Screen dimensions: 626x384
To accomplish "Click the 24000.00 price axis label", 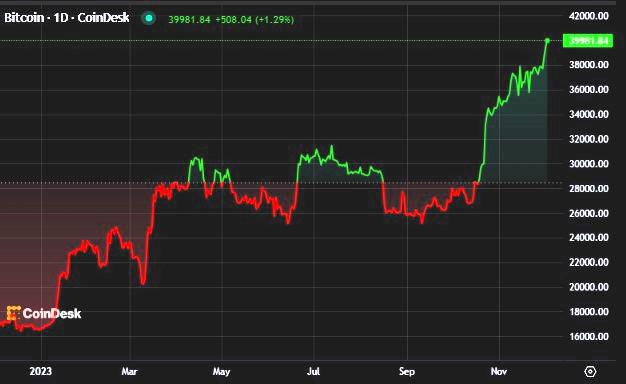I will (x=589, y=238).
